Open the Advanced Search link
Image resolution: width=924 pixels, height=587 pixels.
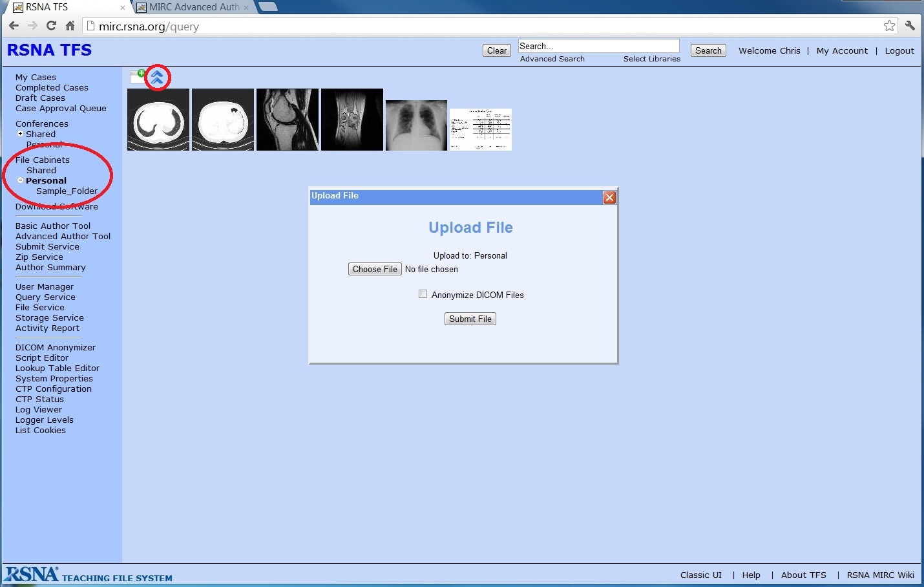click(552, 59)
